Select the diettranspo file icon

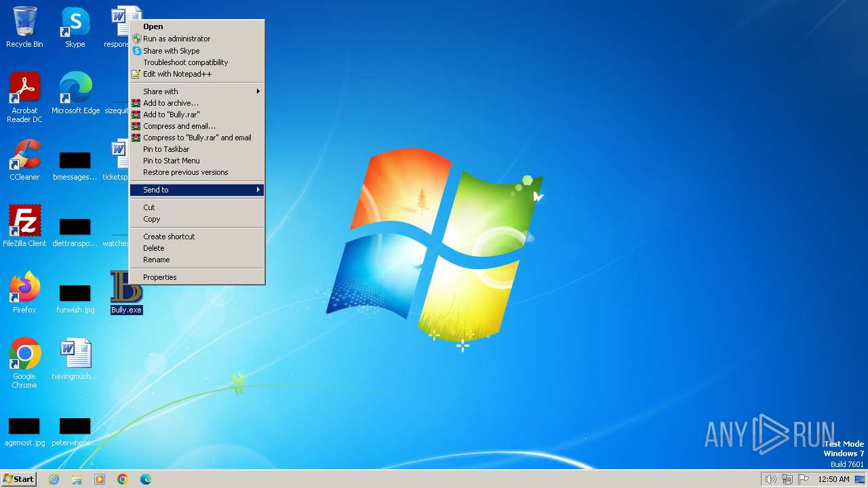coord(75,232)
